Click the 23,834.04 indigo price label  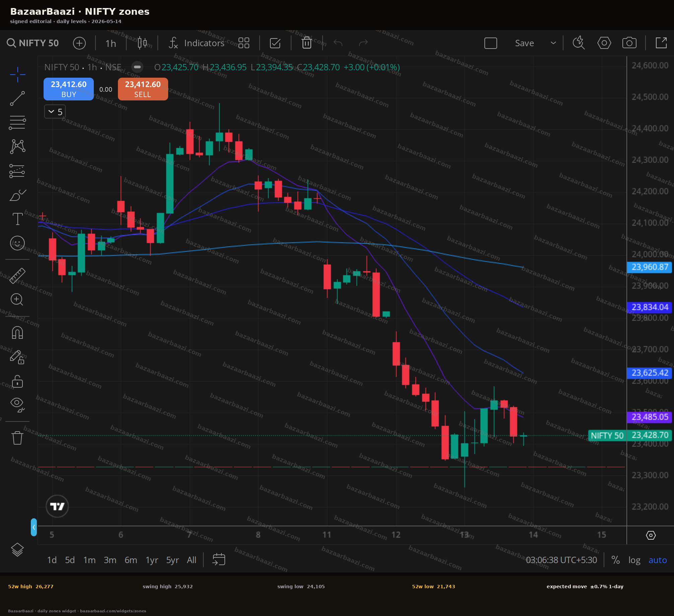(649, 307)
